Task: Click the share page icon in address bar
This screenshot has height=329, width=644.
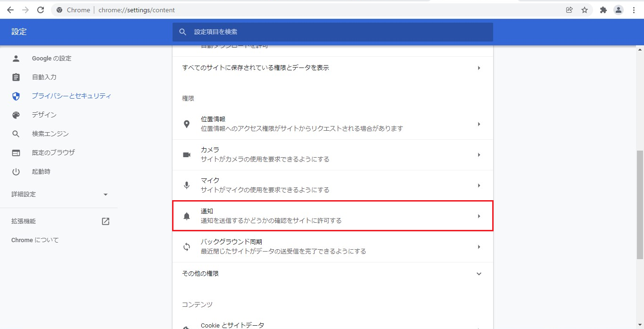Action: [x=570, y=10]
